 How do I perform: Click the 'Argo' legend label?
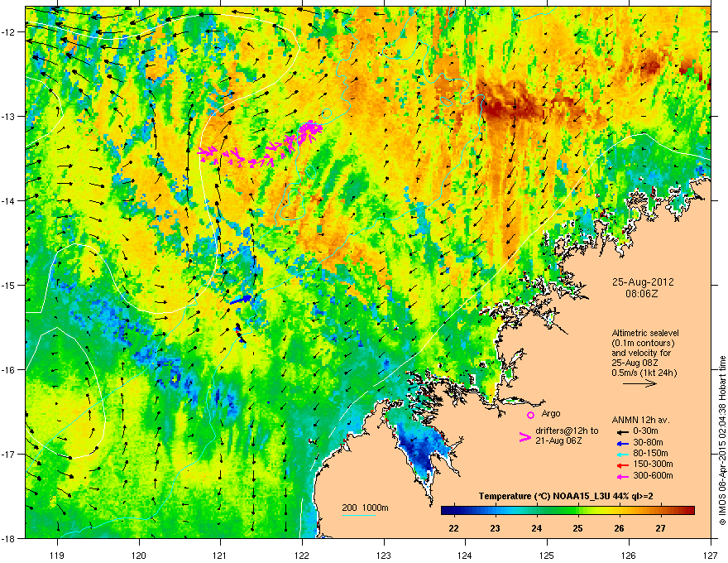pyautogui.click(x=551, y=413)
